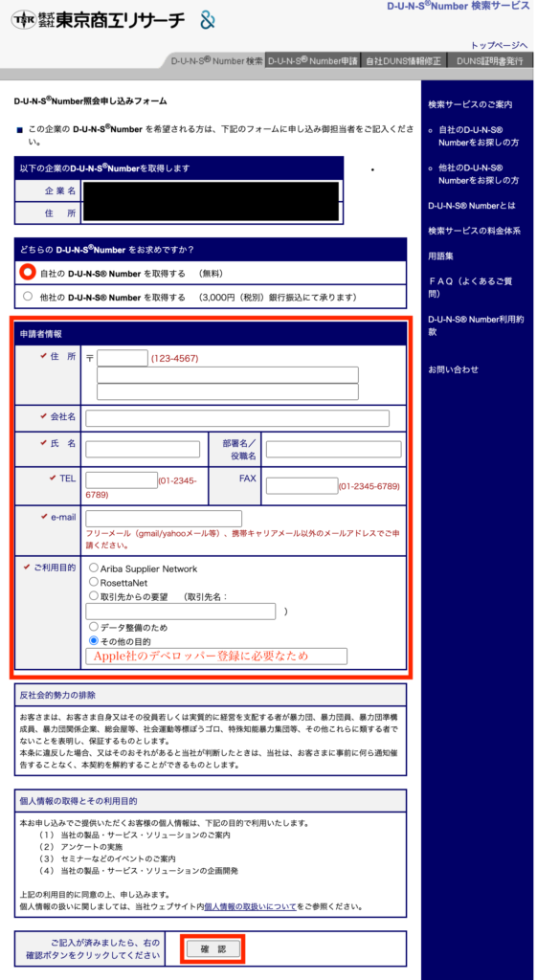Switch to D-U-N-S Number申請 tab
537x980 pixels.
click(x=313, y=60)
